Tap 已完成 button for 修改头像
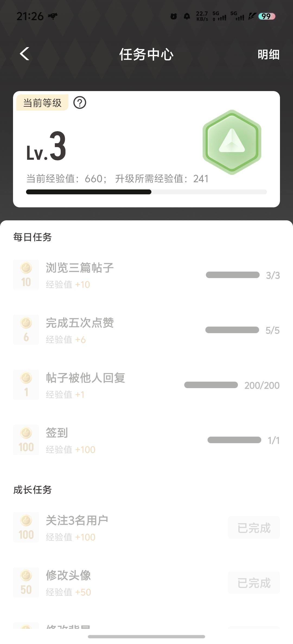Image resolution: width=293 pixels, height=644 pixels. (x=254, y=583)
